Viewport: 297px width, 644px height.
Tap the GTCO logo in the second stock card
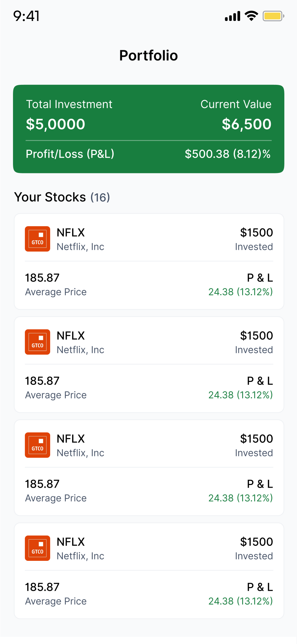click(38, 342)
